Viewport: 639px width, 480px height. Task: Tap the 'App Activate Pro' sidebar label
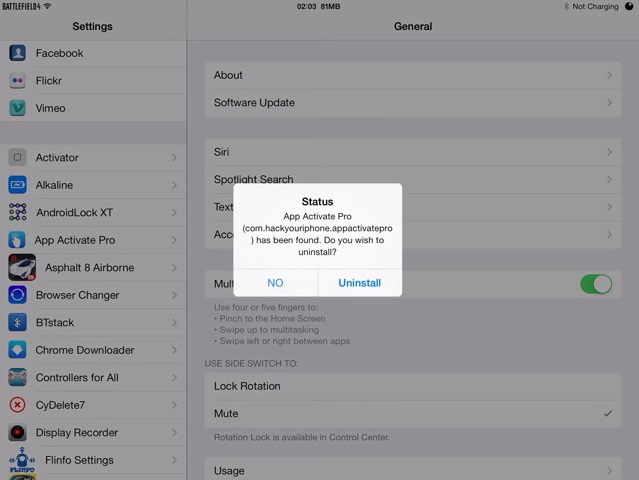coord(75,240)
